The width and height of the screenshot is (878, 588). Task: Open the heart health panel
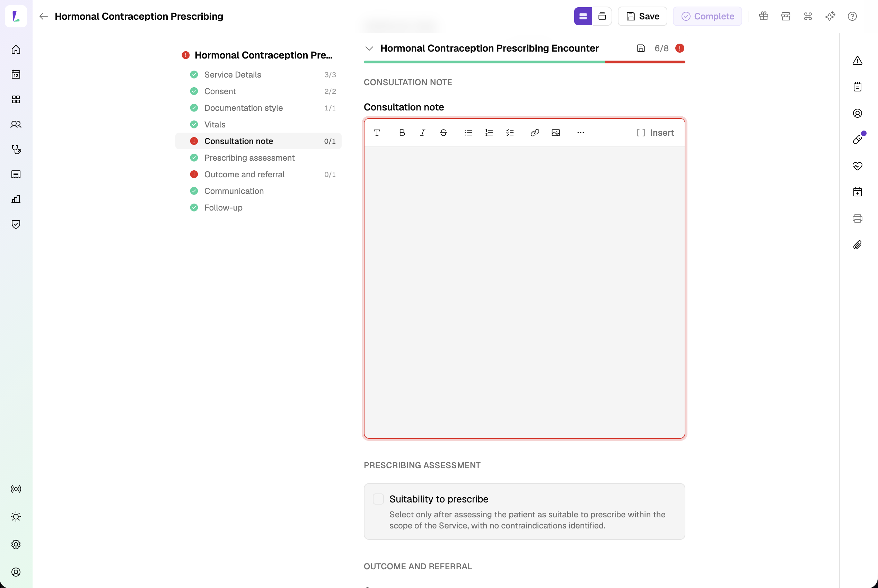857,166
